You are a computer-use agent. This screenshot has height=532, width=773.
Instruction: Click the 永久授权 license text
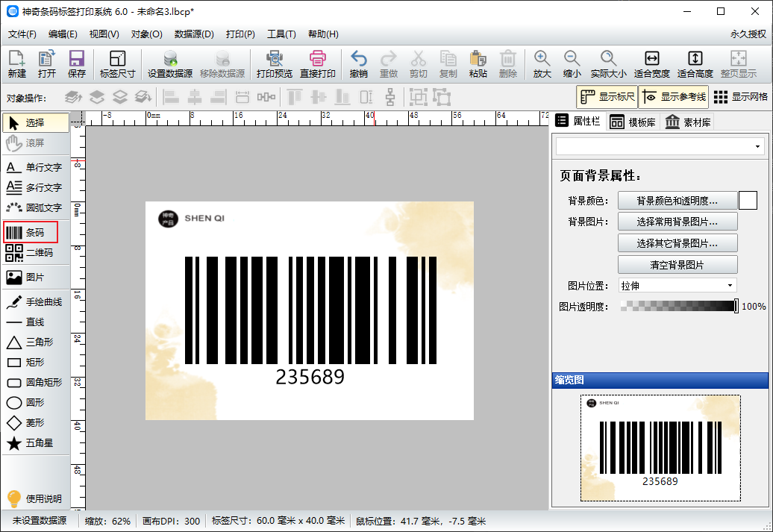[748, 34]
